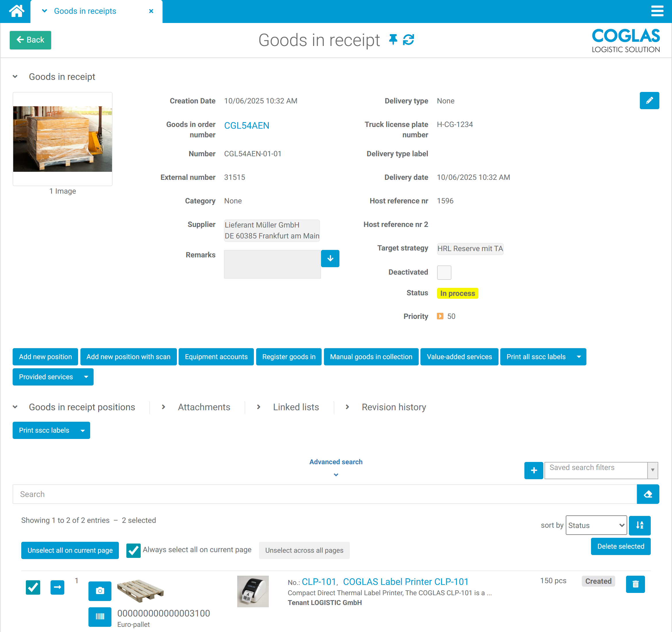Expand Saved search filters combo box
Viewport: 672px width, 632px height.
click(652, 470)
